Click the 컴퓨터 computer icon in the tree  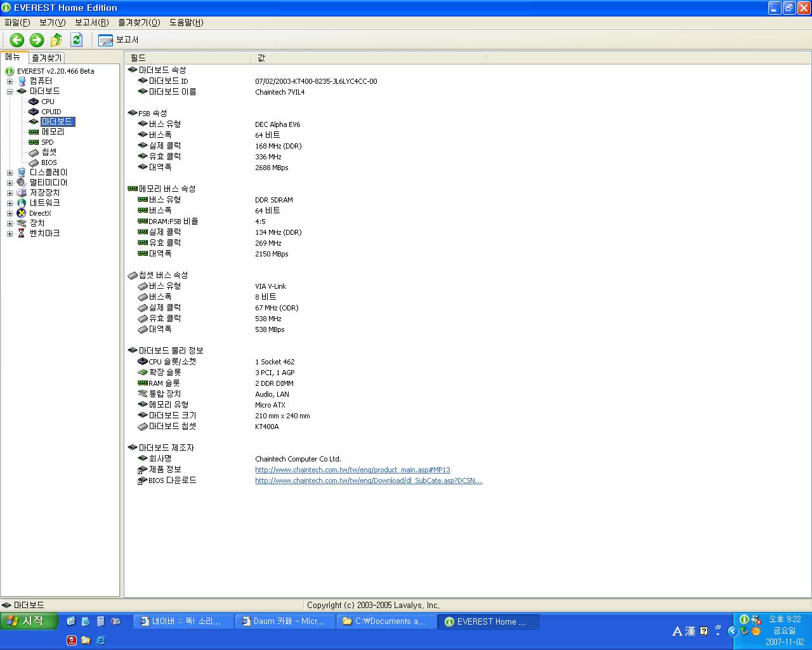[22, 81]
